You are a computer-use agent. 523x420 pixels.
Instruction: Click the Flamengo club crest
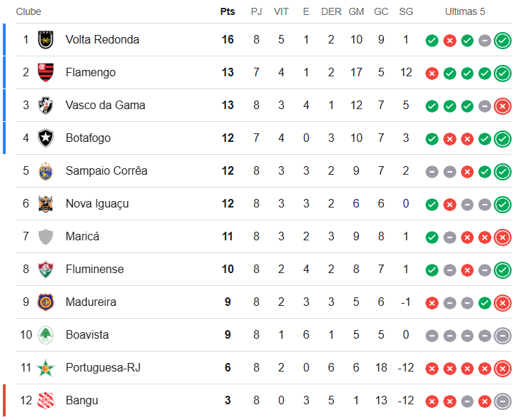46,73
